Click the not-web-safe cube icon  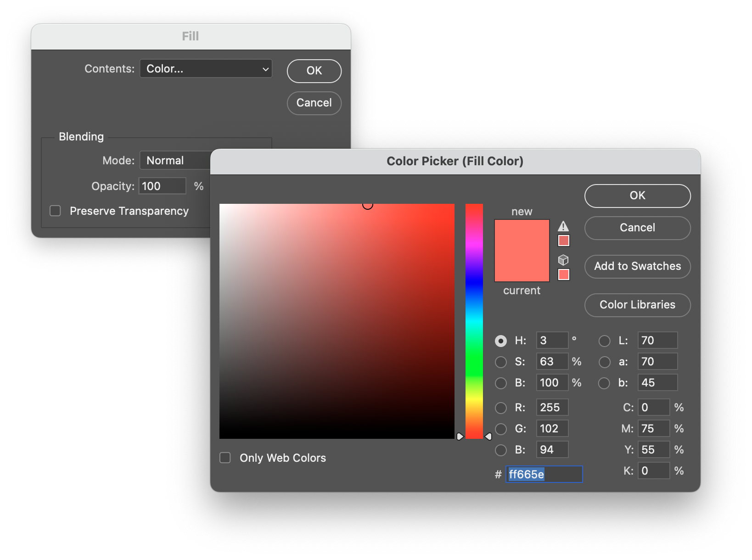[x=563, y=260]
